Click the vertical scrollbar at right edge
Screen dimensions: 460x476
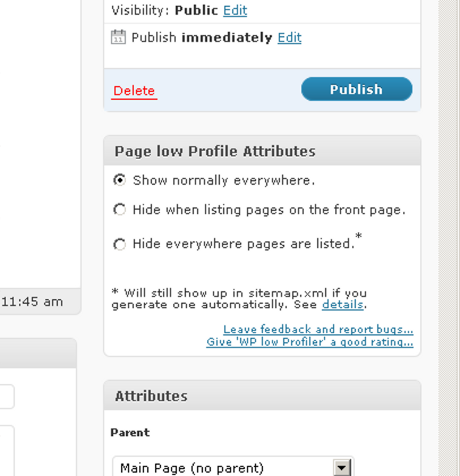click(x=448, y=238)
